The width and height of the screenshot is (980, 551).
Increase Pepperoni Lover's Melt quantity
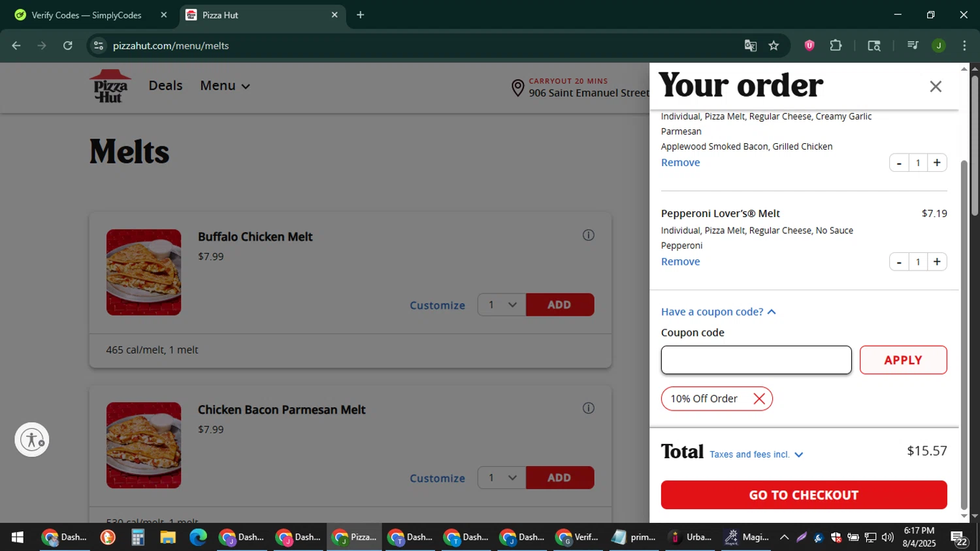(x=937, y=262)
